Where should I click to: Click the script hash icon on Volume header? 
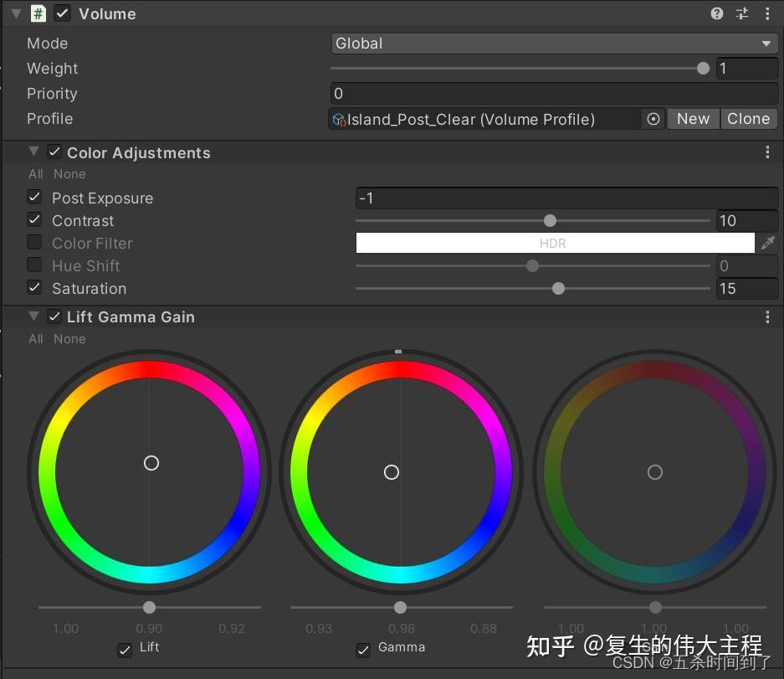(38, 13)
